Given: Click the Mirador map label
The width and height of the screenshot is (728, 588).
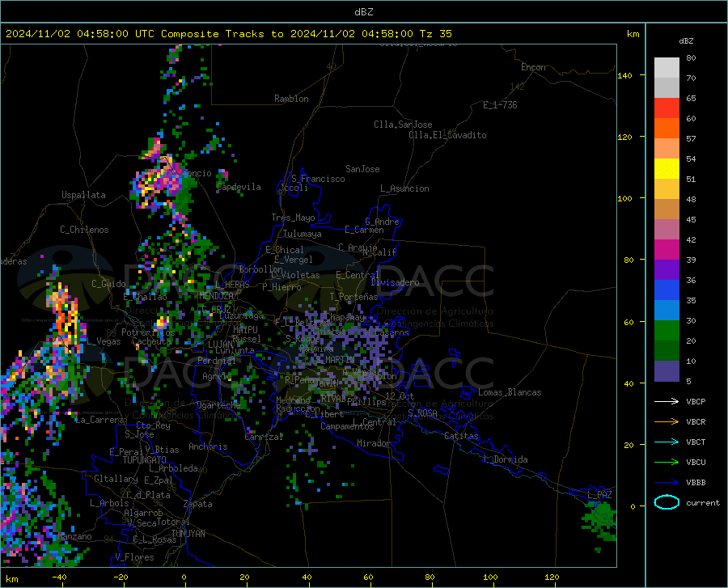Looking at the screenshot, I should [x=373, y=443].
